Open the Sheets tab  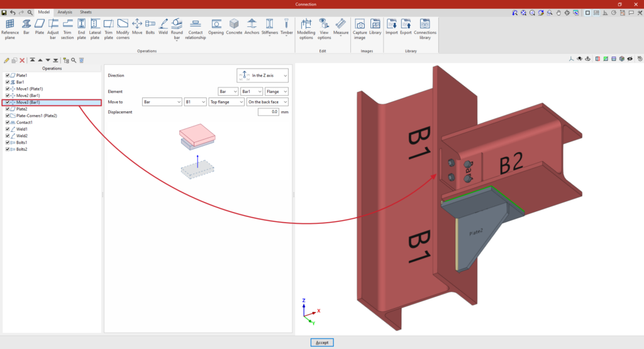(x=86, y=12)
